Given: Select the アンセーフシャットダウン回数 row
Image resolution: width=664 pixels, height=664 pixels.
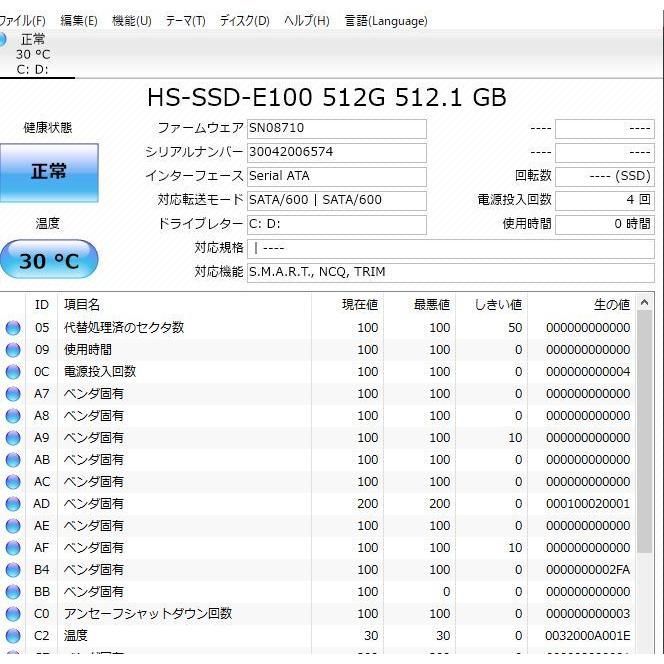Looking at the screenshot, I should (318, 614).
